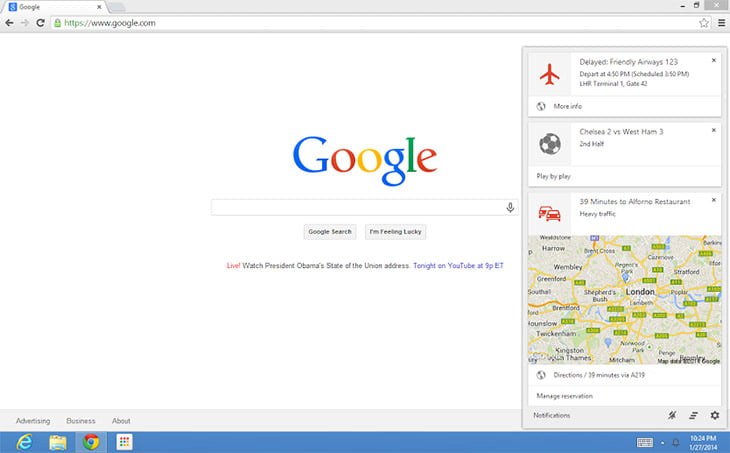Open notification settings gear

tap(715, 415)
